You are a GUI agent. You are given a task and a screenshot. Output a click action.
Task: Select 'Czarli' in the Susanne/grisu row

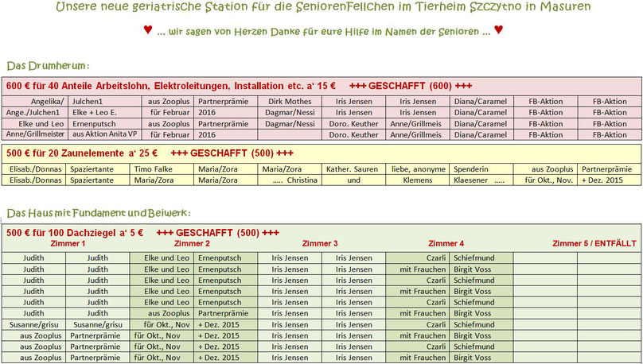coord(436,325)
